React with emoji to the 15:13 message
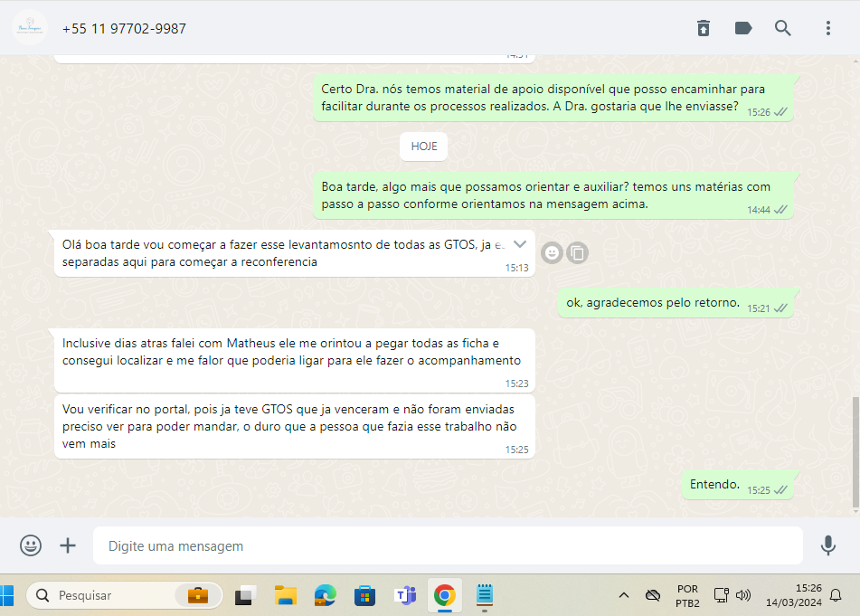Screen dimensions: 860x616 [552, 253]
